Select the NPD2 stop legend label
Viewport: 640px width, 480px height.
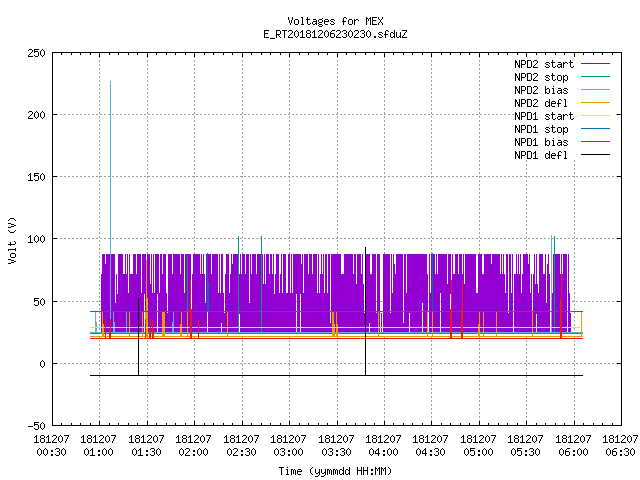[x=541, y=77]
